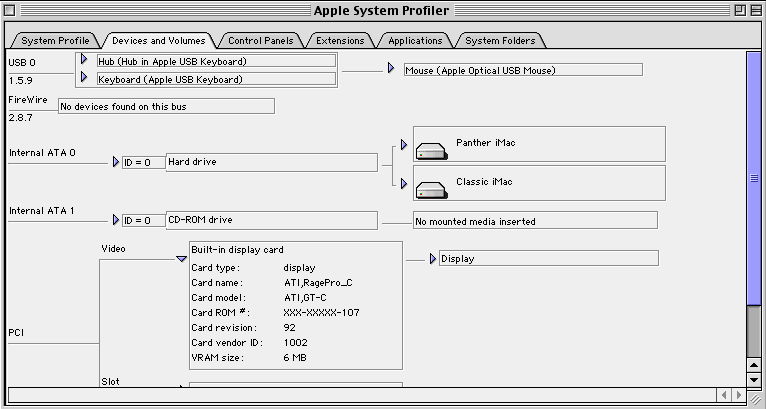Expand the Display entry
766x409 pixels.
click(433, 258)
